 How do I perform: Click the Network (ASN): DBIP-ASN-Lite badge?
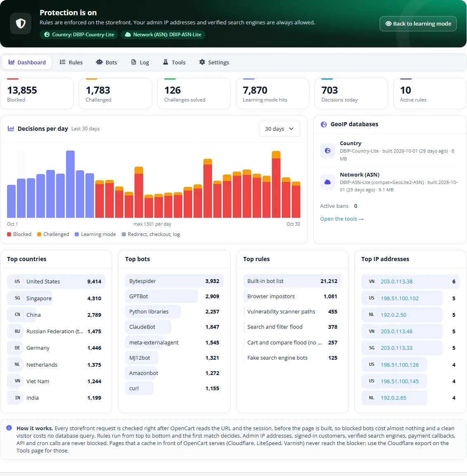pyautogui.click(x=163, y=35)
